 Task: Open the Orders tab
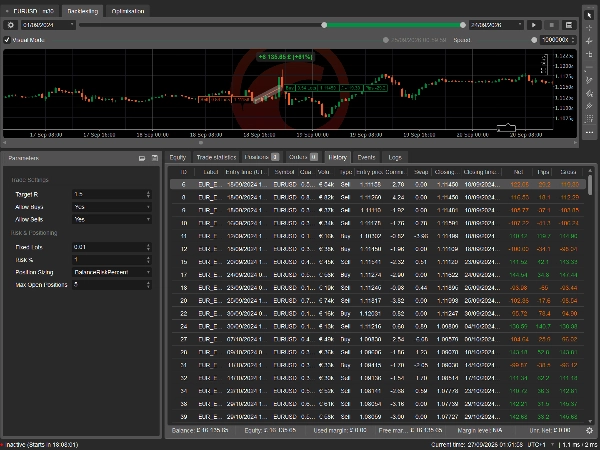303,157
